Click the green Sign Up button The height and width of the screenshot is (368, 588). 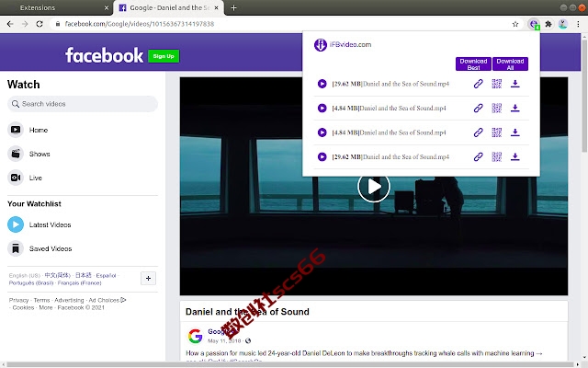coord(164,56)
